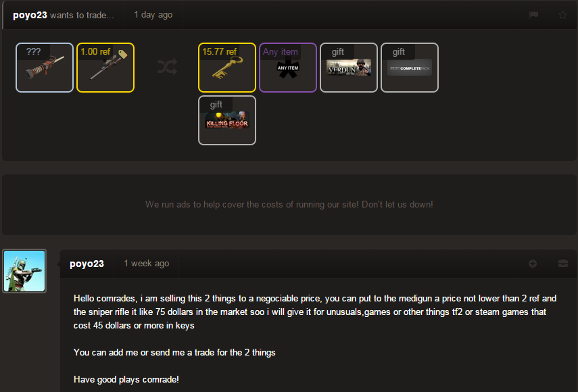Click the poyo23 avatar image
Image resolution: width=578 pixels, height=392 pixels.
tap(24, 271)
